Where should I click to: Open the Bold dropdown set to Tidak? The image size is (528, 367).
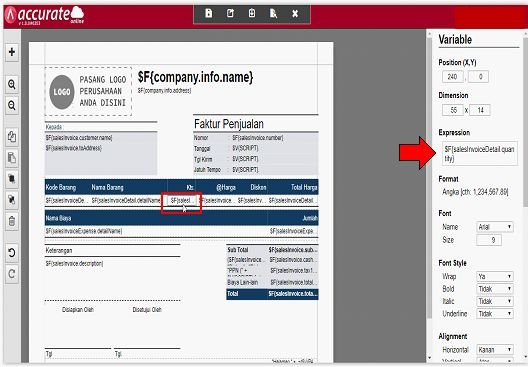495,289
